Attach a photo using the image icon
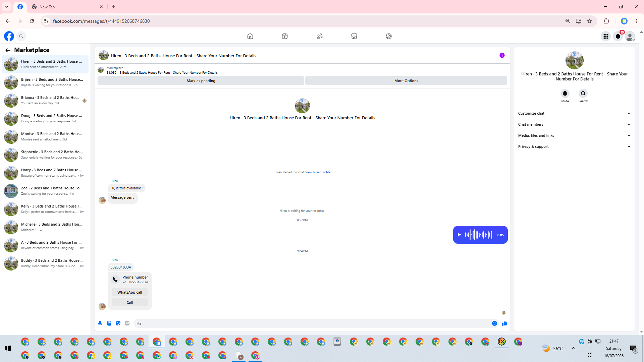 click(109, 323)
